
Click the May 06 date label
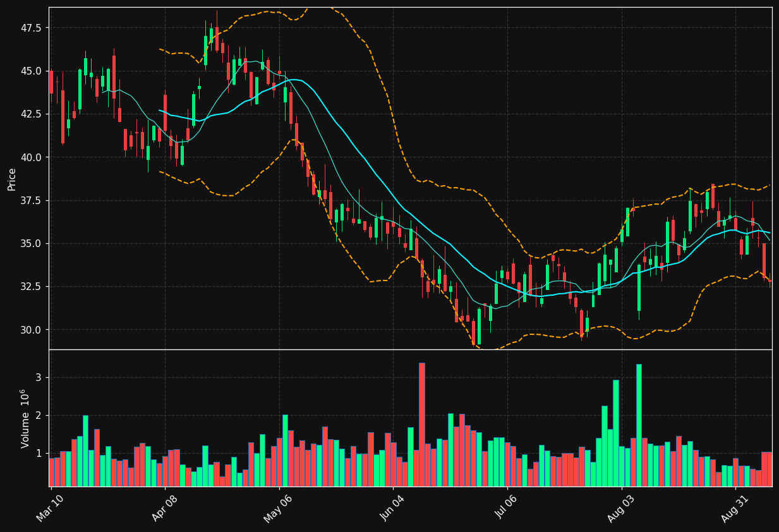click(x=278, y=509)
